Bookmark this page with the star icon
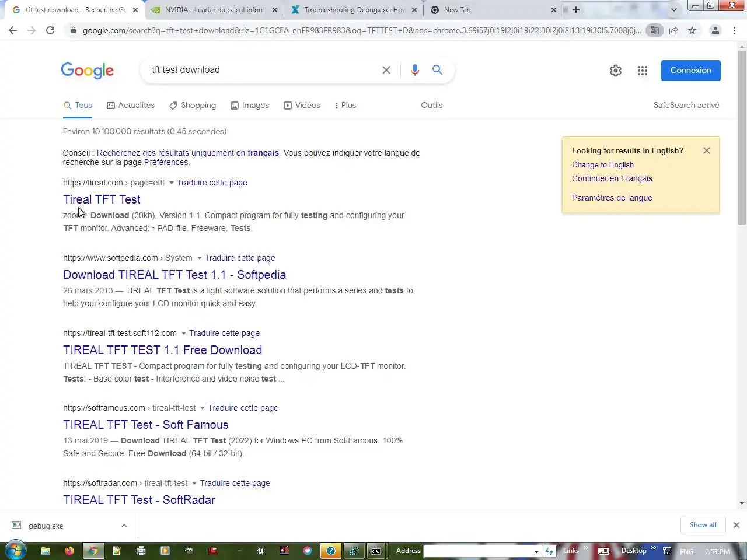The image size is (747, 560). point(692,30)
